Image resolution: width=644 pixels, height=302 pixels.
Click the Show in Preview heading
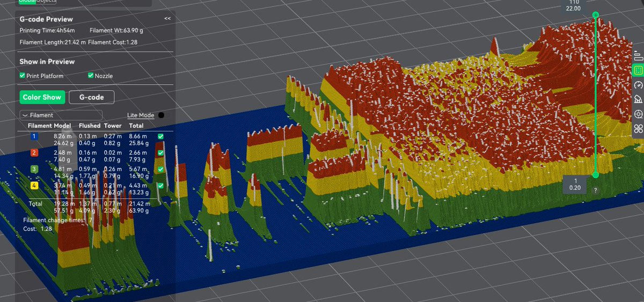47,62
